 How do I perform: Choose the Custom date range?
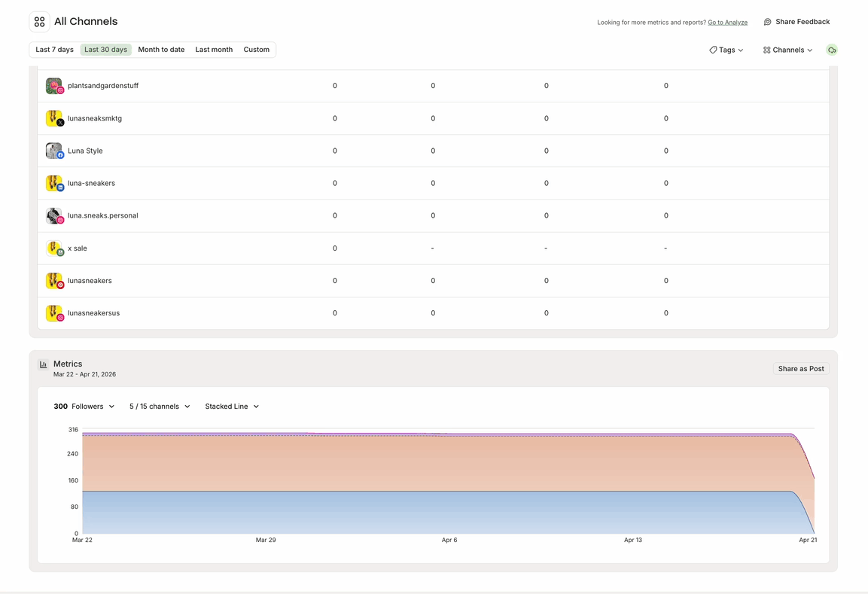tap(256, 49)
